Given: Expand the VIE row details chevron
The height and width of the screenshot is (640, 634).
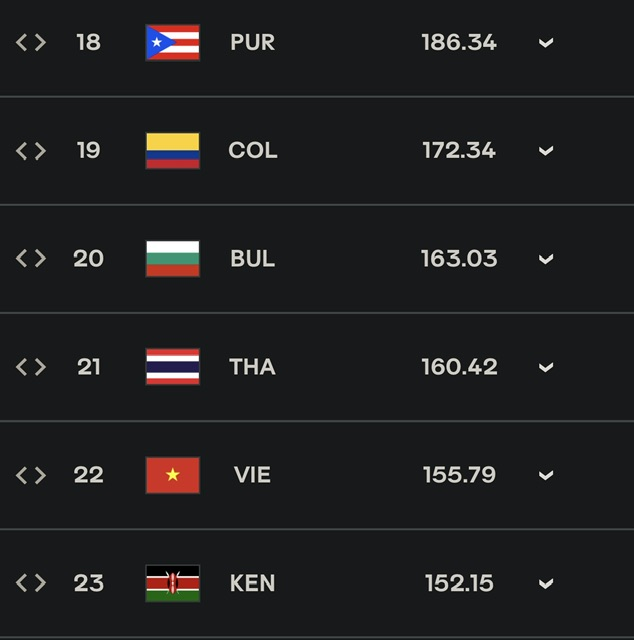Looking at the screenshot, I should (546, 476).
